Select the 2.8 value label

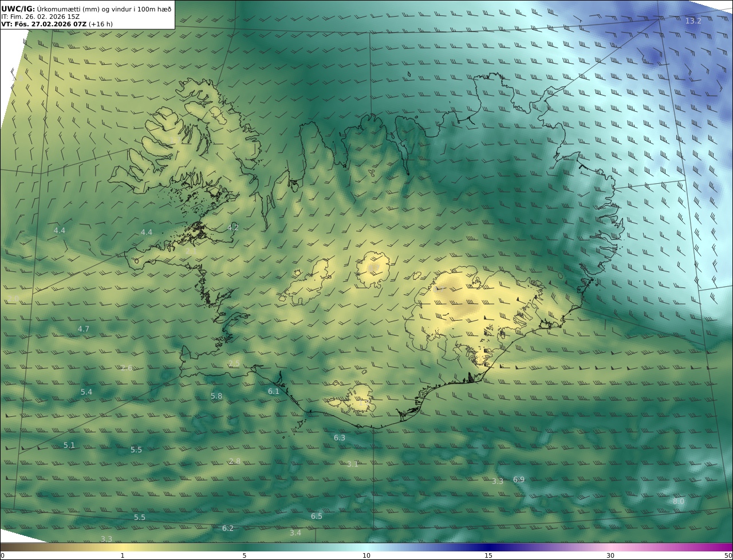click(234, 461)
